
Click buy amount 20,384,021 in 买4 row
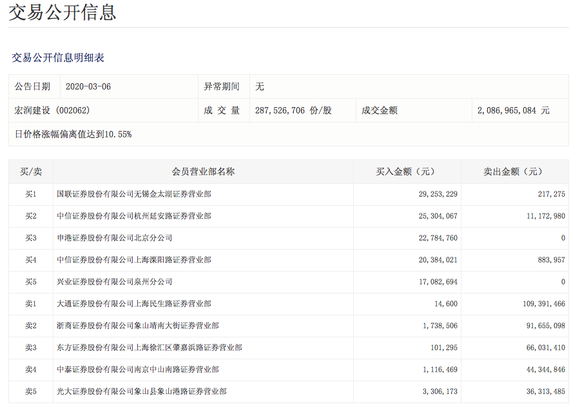[x=438, y=260]
